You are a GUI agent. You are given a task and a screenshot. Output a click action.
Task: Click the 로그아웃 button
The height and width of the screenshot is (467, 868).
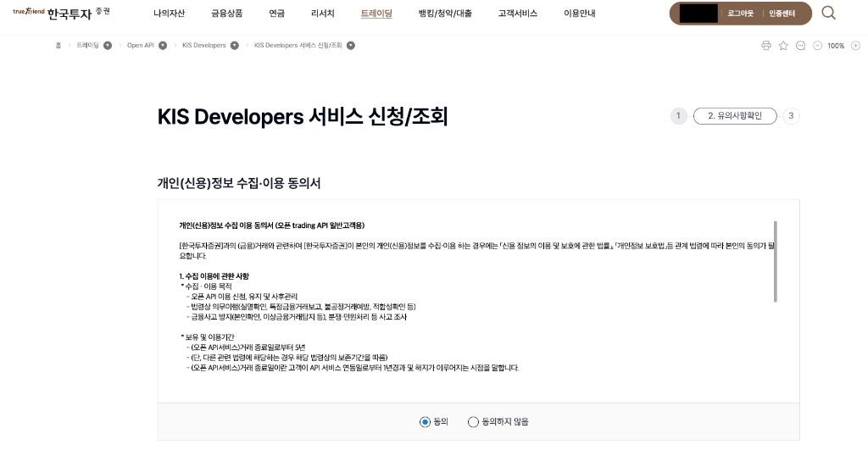pos(741,14)
